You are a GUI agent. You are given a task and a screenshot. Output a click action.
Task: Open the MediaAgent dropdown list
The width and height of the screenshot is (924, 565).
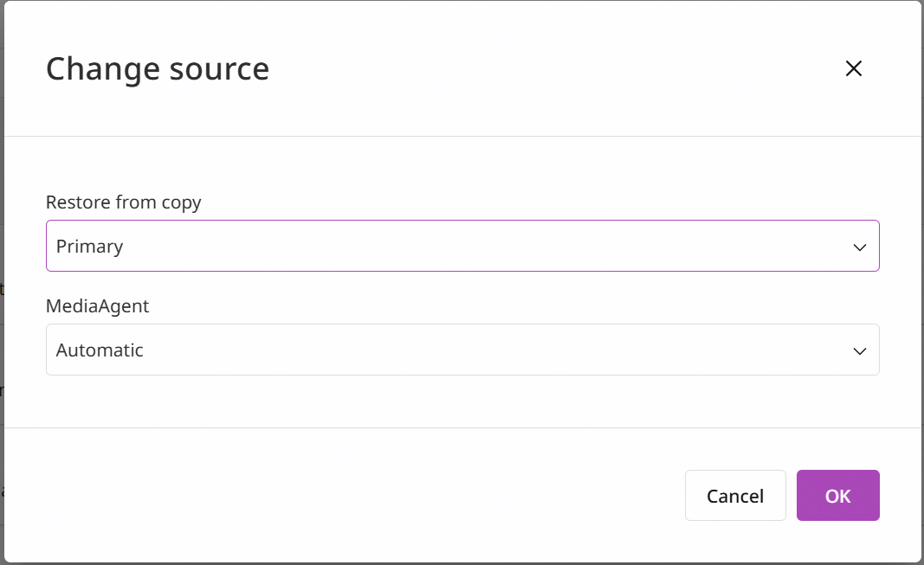coord(462,350)
